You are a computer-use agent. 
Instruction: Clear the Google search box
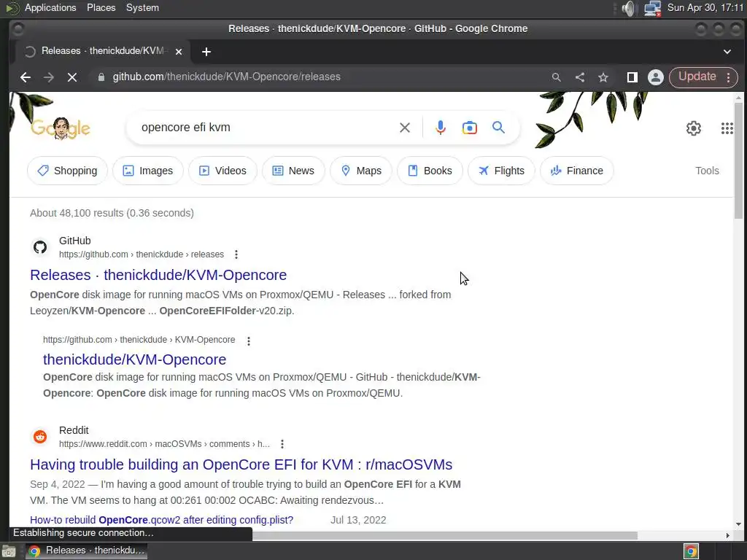coord(404,128)
